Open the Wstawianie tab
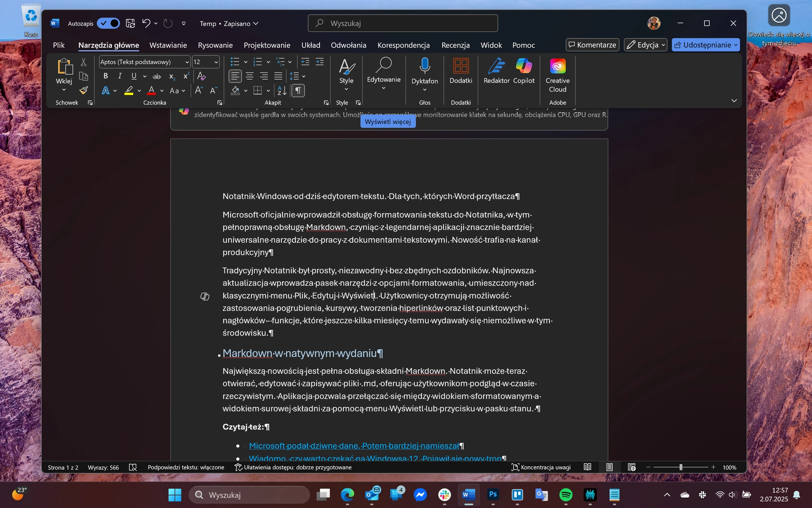This screenshot has height=508, width=812. (168, 45)
